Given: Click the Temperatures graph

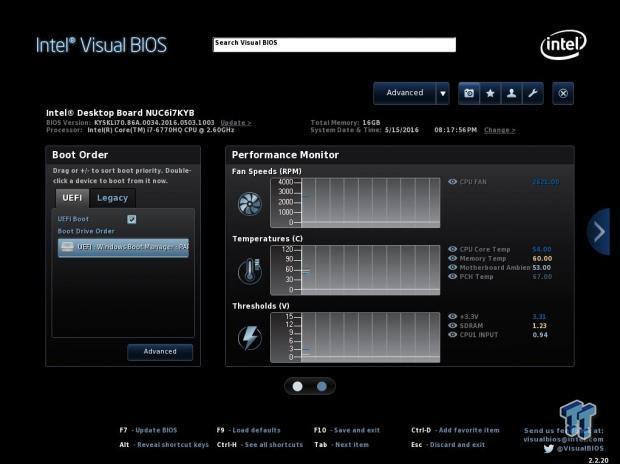Looking at the screenshot, I should (355, 270).
